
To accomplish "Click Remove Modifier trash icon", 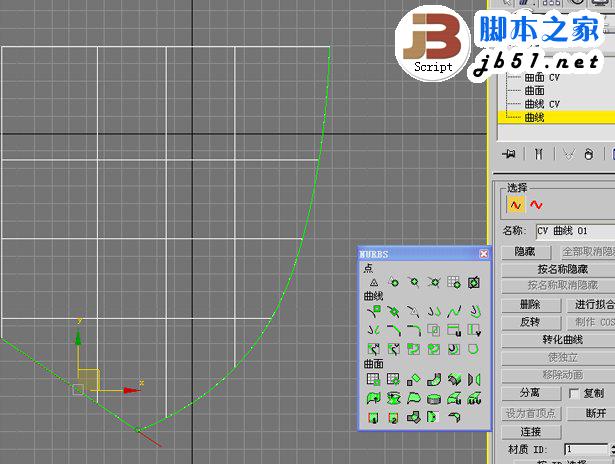I will [x=589, y=154].
